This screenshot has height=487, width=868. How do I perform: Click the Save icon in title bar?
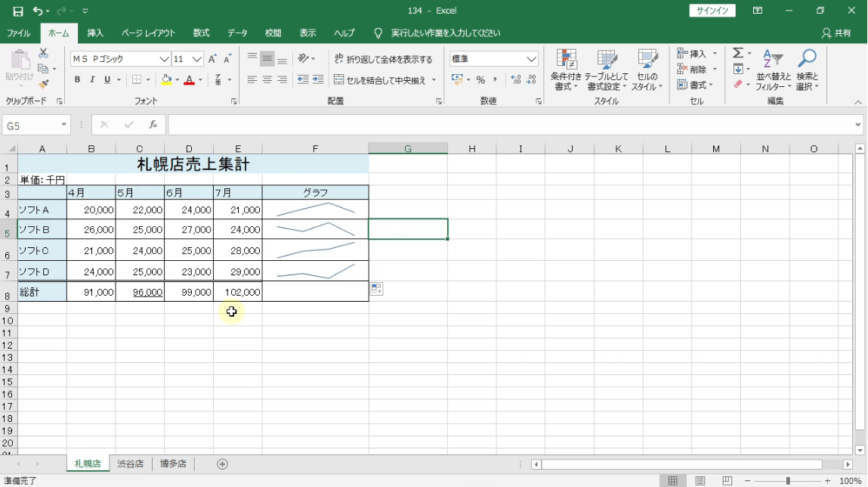click(x=18, y=11)
